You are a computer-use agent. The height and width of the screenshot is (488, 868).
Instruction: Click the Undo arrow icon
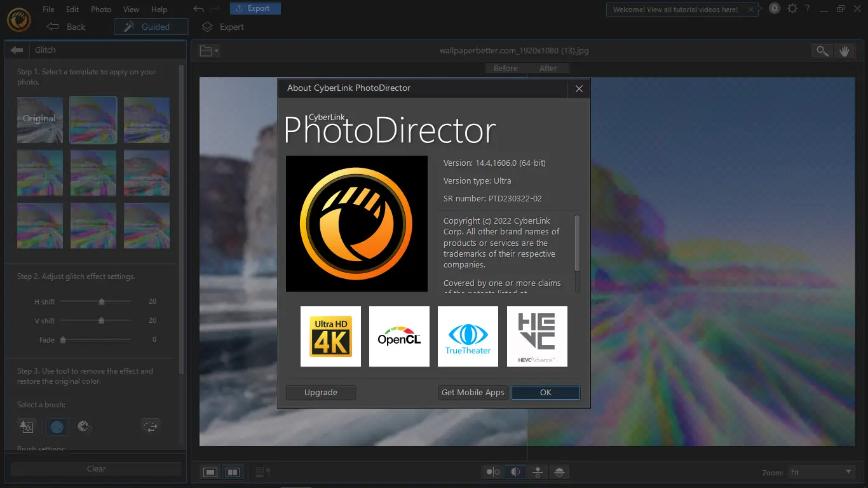[x=199, y=9]
